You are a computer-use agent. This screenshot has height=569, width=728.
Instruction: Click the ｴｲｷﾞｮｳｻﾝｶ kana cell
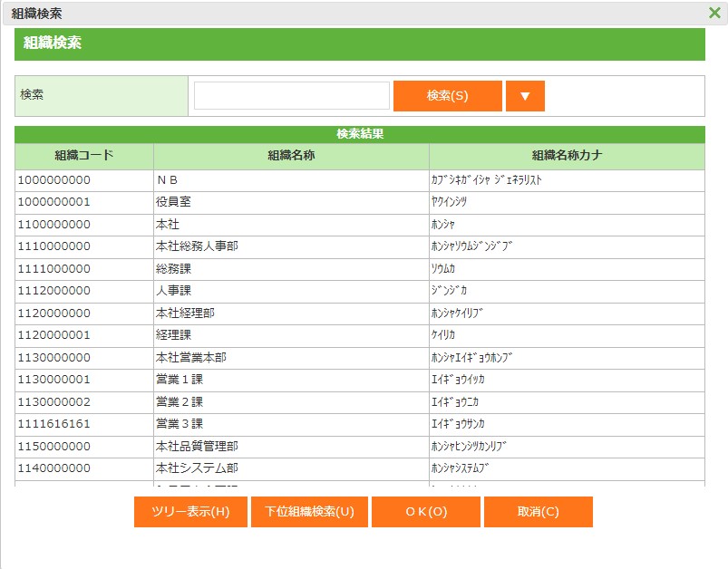pyautogui.click(x=567, y=424)
